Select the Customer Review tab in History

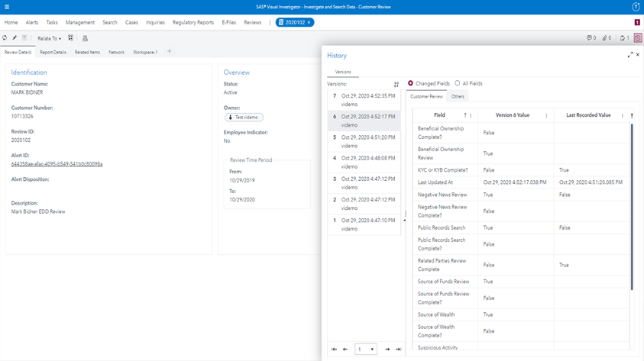(x=426, y=96)
